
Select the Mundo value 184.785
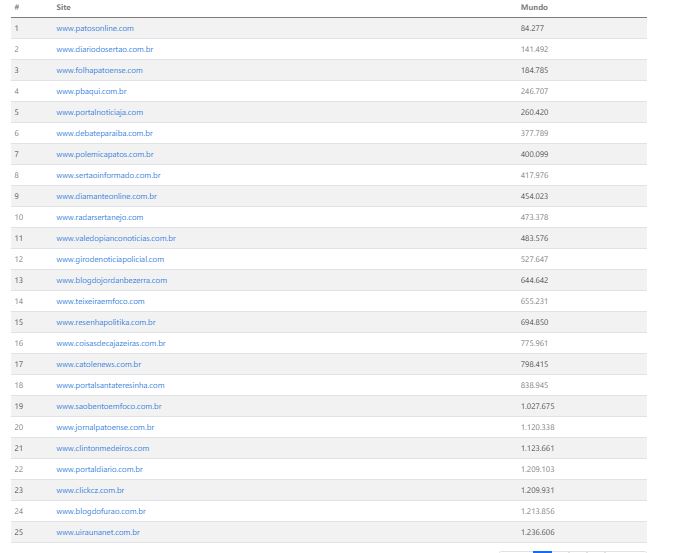[x=534, y=70]
